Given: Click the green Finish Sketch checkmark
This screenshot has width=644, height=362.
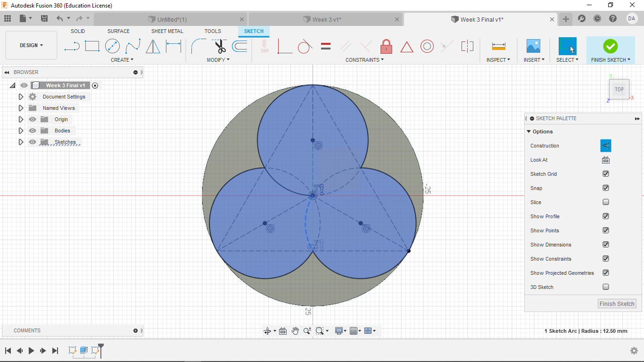Looking at the screenshot, I should [610, 46].
